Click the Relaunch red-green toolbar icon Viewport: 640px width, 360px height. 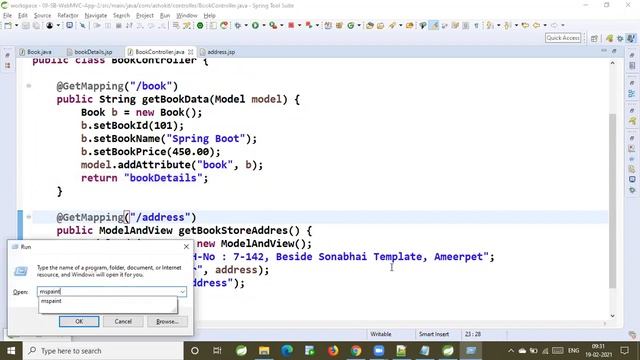(x=309, y=25)
